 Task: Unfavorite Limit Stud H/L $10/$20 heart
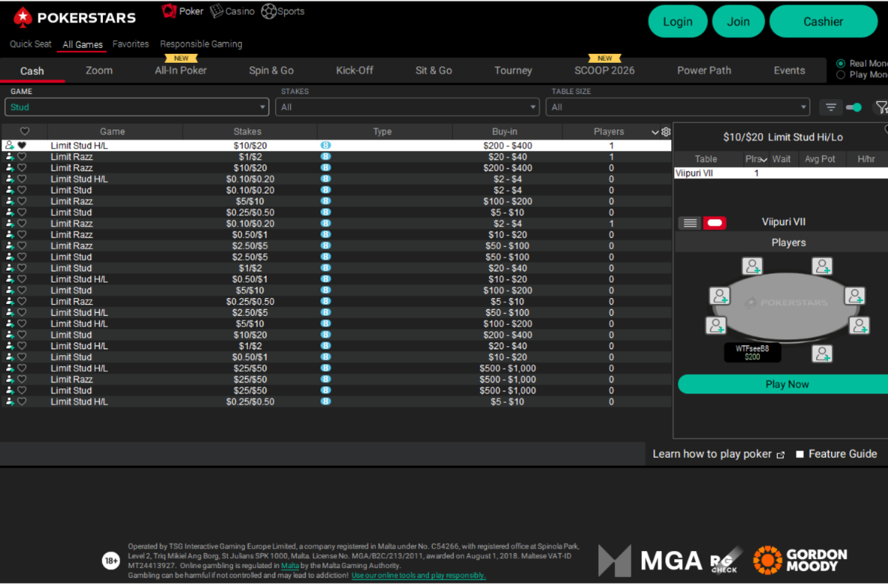click(x=22, y=146)
